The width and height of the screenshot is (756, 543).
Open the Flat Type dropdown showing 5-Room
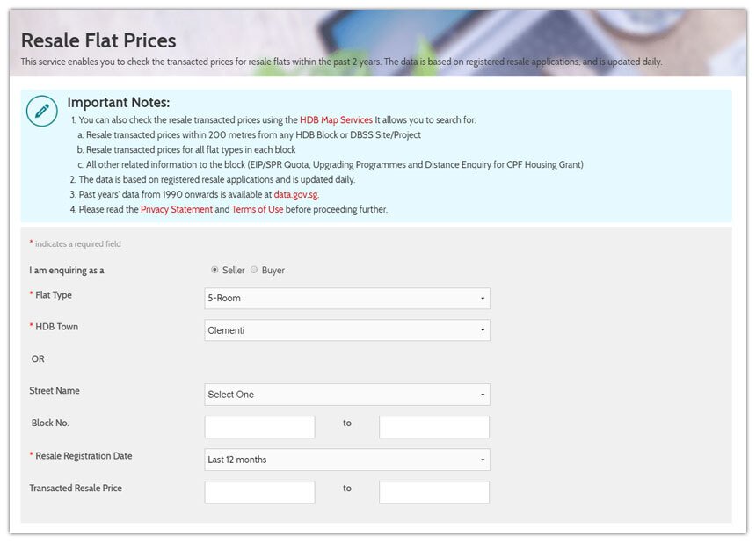coord(347,298)
